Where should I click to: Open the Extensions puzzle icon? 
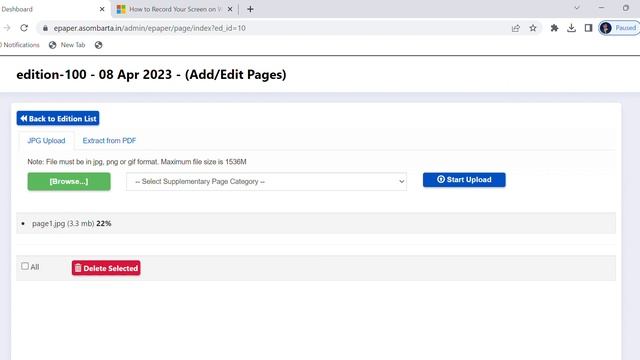[x=554, y=28]
